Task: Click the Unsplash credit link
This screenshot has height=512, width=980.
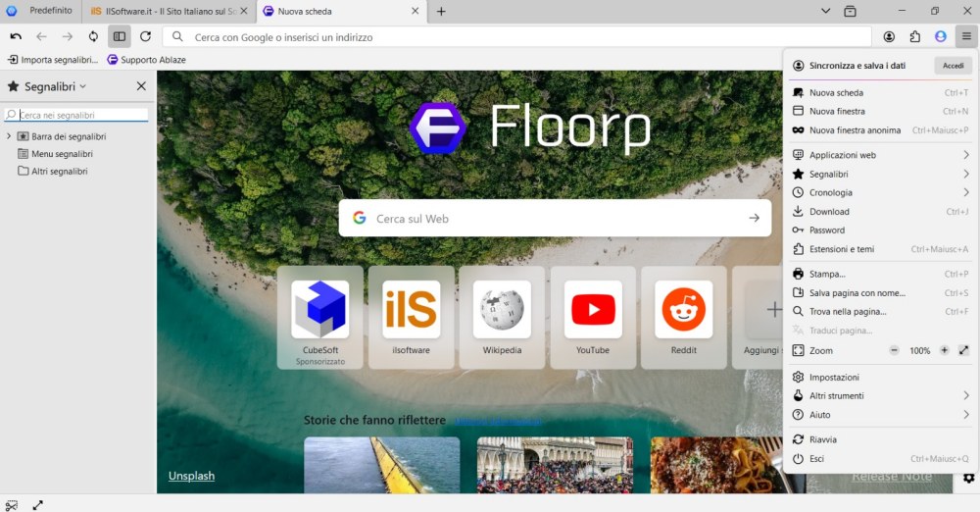Action: [191, 476]
